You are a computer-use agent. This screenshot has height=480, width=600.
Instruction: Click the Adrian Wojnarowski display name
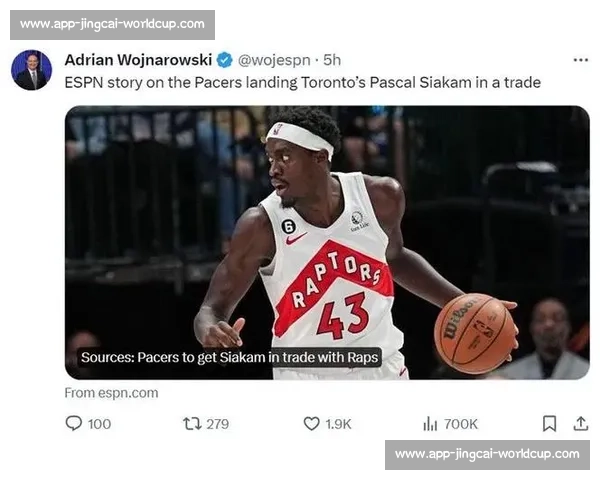click(138, 60)
